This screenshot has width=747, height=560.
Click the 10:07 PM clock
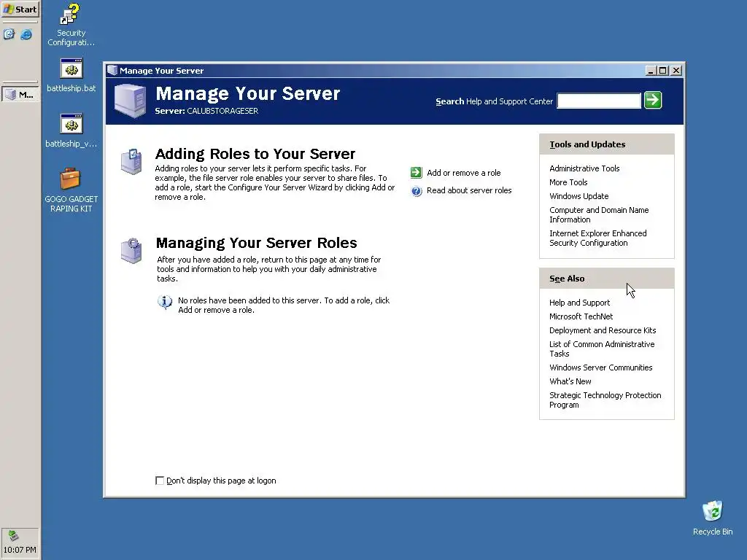click(20, 550)
